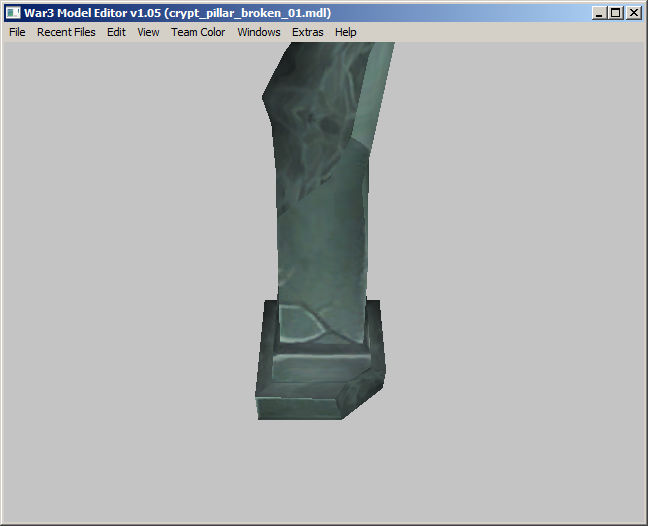Click the broken crypt pillar model in viewport
Viewport: 648px width, 526px height.
[x=322, y=231]
